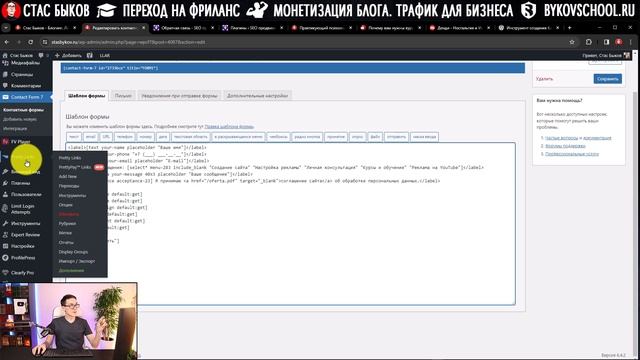Choose Дополнения in the flyout menu
640x360 pixels.
pyautogui.click(x=71, y=271)
